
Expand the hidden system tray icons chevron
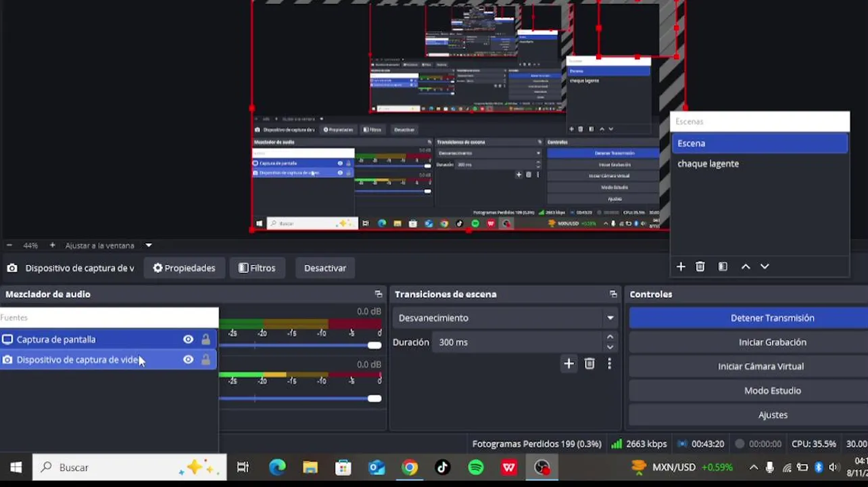click(754, 467)
